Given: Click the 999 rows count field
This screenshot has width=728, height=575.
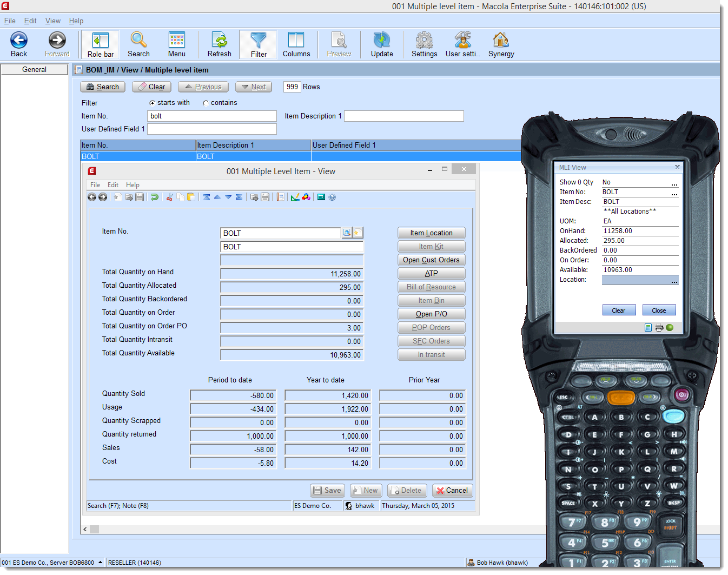Looking at the screenshot, I should 292,87.
